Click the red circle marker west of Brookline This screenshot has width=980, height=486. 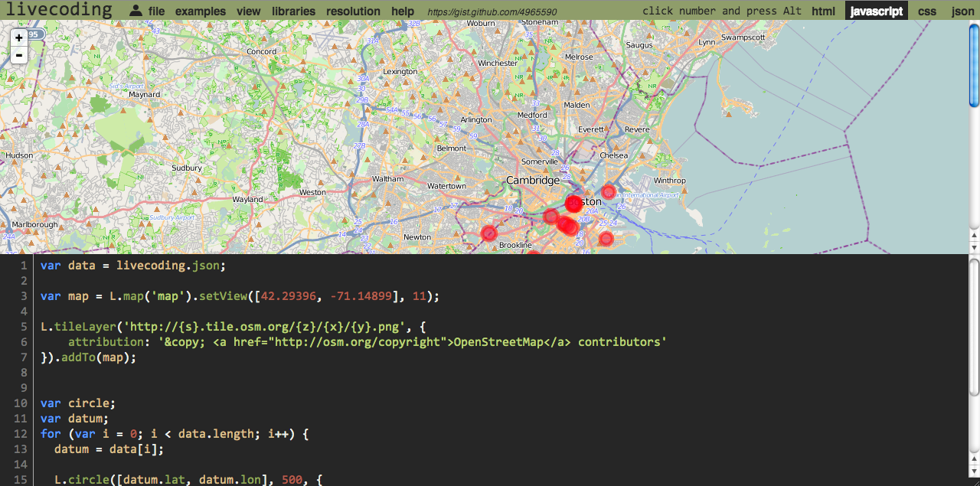point(488,233)
